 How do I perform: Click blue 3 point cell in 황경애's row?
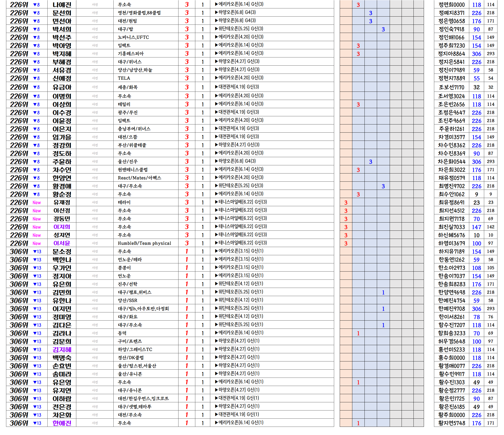pos(383,186)
